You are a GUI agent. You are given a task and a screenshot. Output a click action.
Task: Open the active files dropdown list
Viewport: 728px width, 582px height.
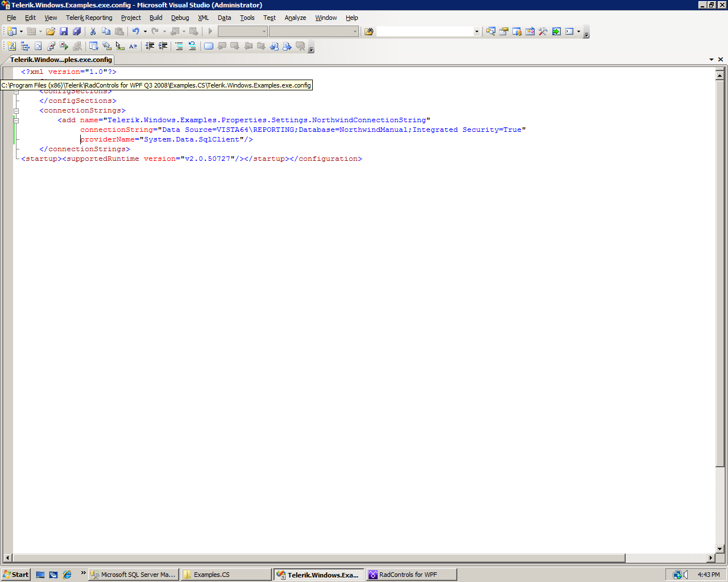point(712,59)
